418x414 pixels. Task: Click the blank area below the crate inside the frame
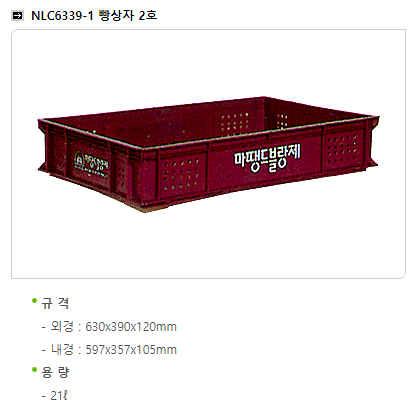tap(208, 245)
